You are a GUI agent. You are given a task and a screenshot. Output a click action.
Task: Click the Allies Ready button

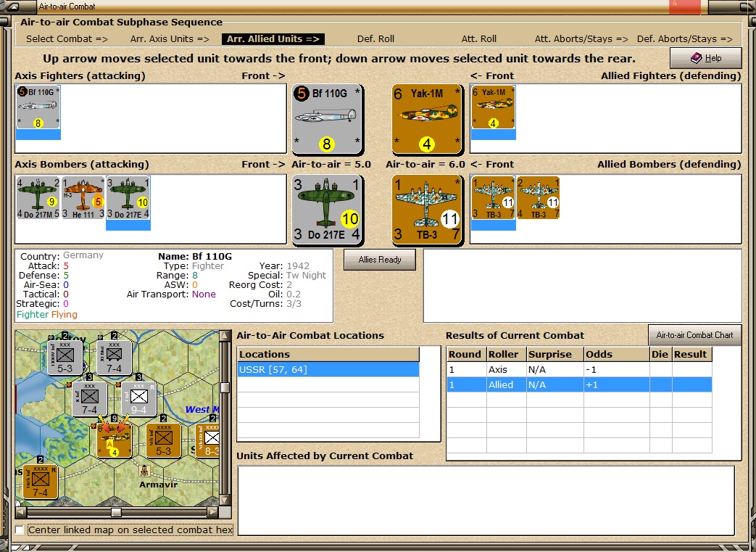pyautogui.click(x=380, y=260)
